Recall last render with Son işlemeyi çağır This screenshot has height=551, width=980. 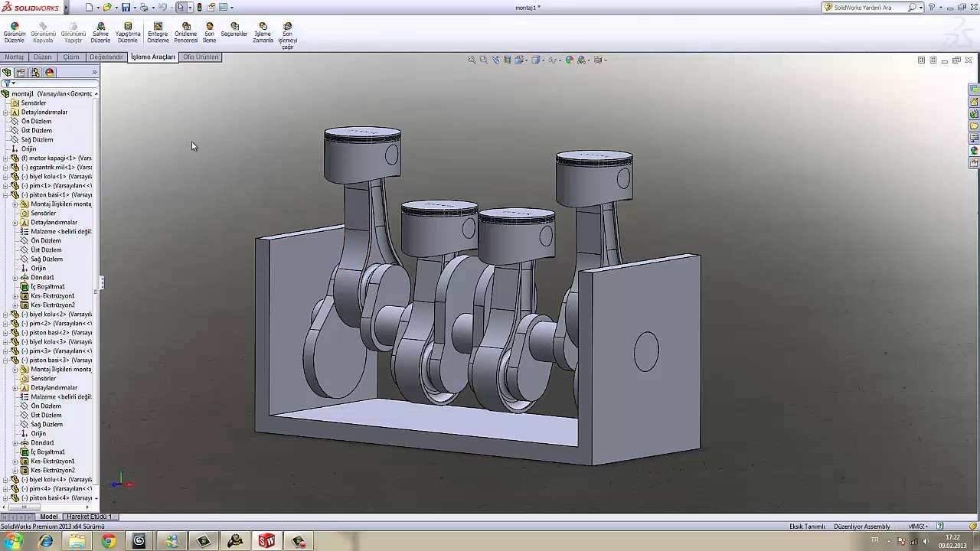coord(287,35)
